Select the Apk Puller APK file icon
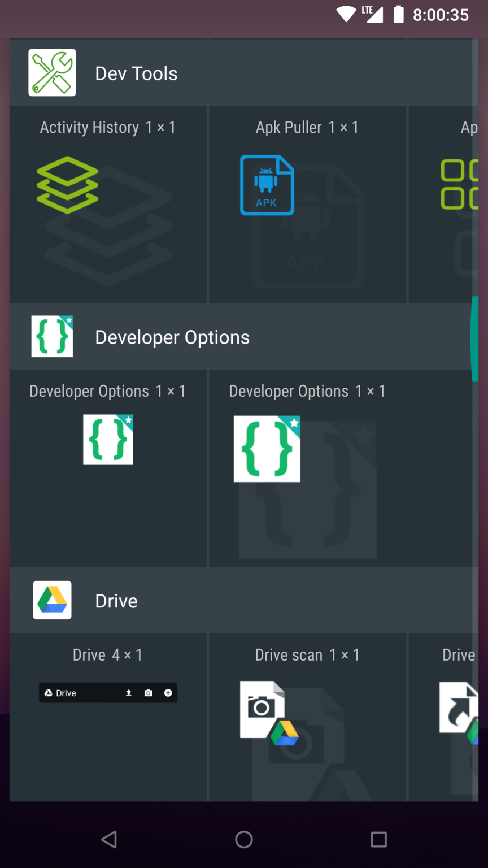 [267, 185]
